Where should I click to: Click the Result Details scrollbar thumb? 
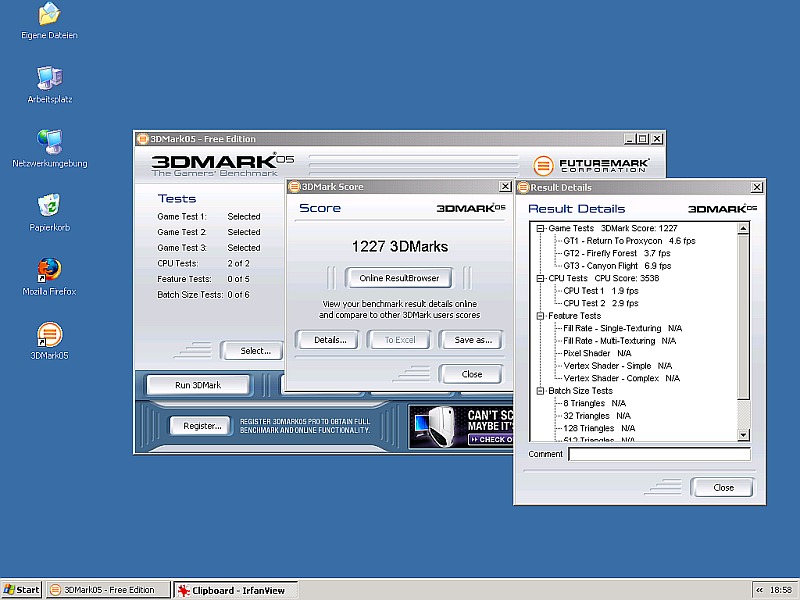743,317
